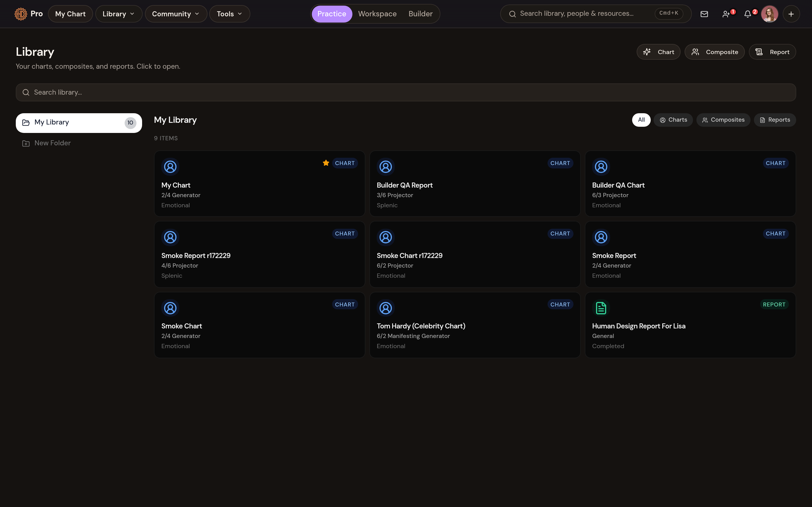Expand the Community dropdown menu
812x507 pixels.
[176, 14]
